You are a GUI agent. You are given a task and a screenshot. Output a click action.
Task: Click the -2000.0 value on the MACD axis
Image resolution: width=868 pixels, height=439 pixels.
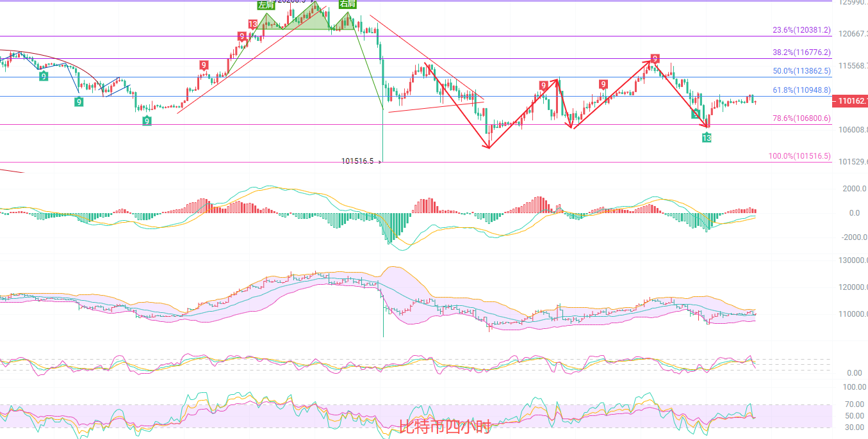tap(853, 237)
